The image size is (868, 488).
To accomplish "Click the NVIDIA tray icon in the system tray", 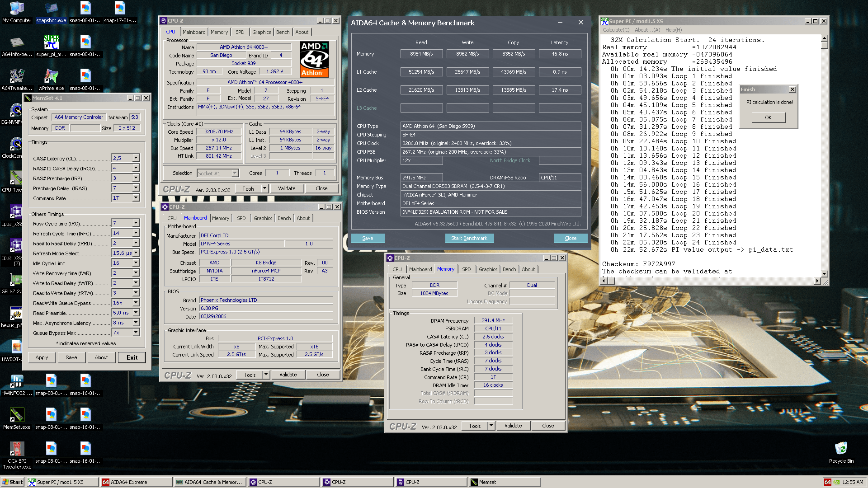I will tap(837, 482).
